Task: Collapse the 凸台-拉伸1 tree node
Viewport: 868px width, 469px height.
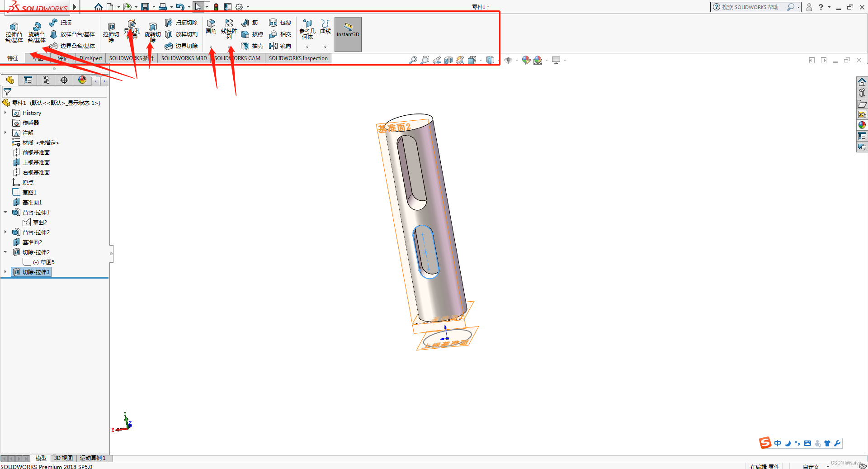Action: (x=5, y=212)
